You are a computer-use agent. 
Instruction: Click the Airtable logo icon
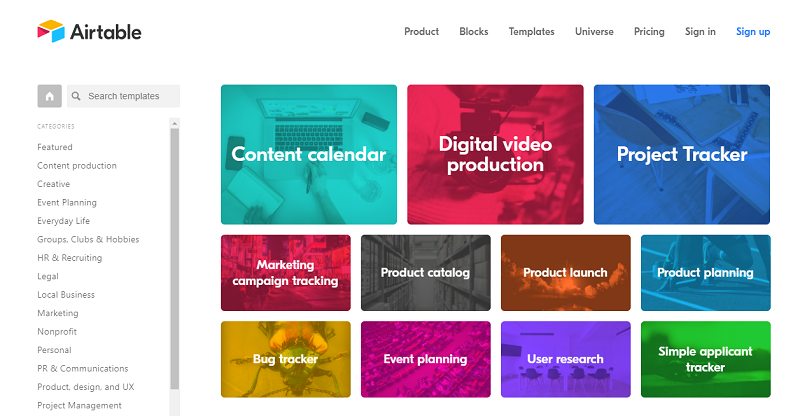tap(51, 31)
